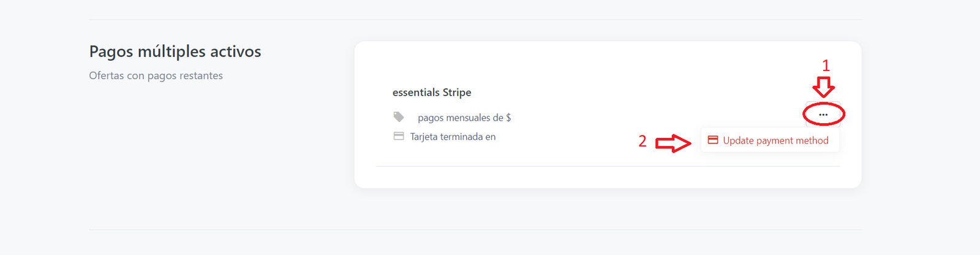Click the red number 1 label
Viewport: 980px width, 255px height.
[826, 66]
